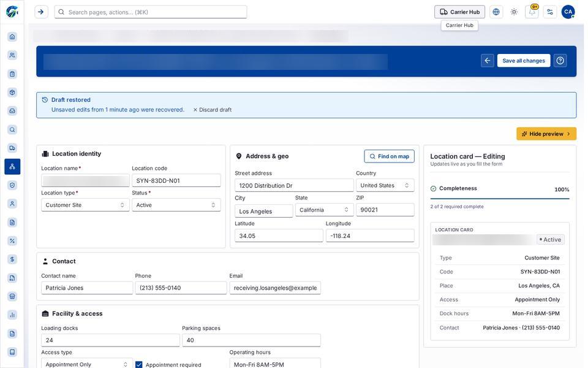Open the inbox tray icon in sidebar

pyautogui.click(x=12, y=111)
